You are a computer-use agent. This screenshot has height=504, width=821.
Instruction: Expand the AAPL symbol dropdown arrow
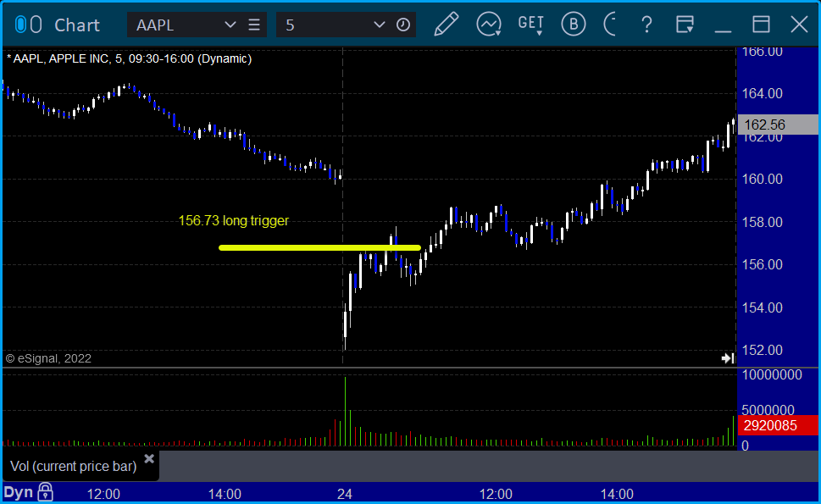pos(230,25)
